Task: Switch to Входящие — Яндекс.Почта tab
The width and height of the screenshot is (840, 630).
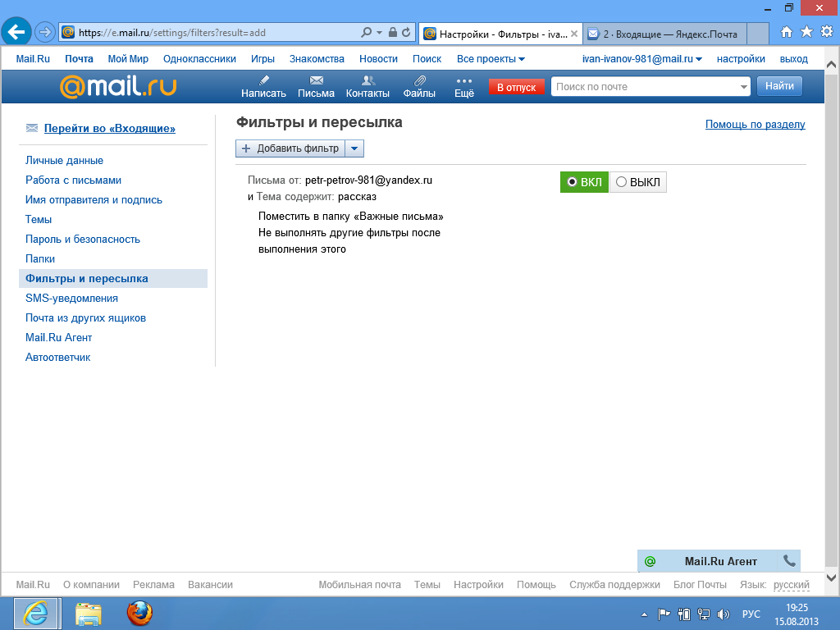Action: [664, 34]
